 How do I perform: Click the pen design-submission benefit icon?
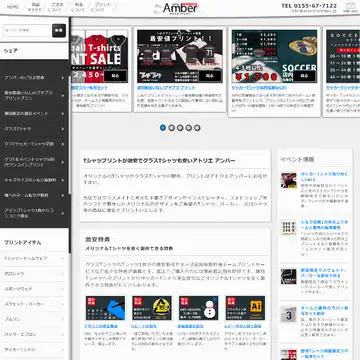(105, 308)
